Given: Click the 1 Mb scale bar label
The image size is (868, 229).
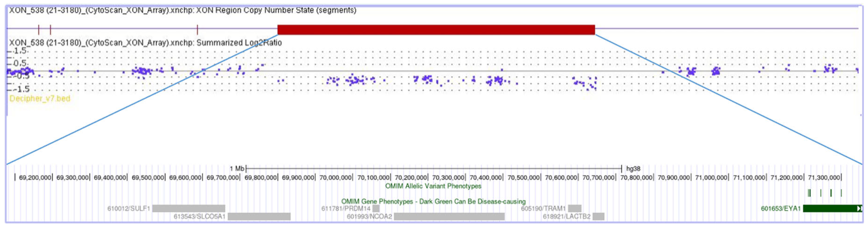Looking at the screenshot, I should [x=237, y=168].
